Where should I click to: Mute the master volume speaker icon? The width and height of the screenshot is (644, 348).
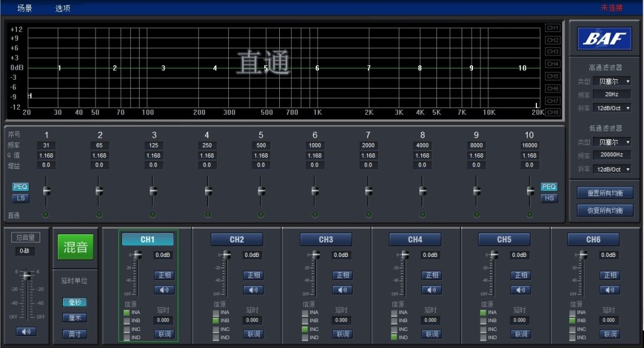[x=26, y=331]
